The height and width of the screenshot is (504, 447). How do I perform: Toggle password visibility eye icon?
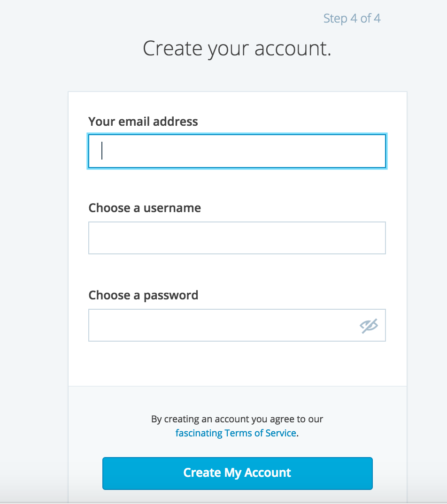369,326
